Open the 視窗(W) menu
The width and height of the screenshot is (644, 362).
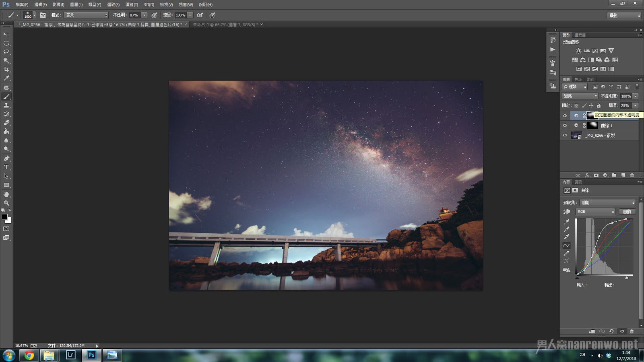[186, 5]
